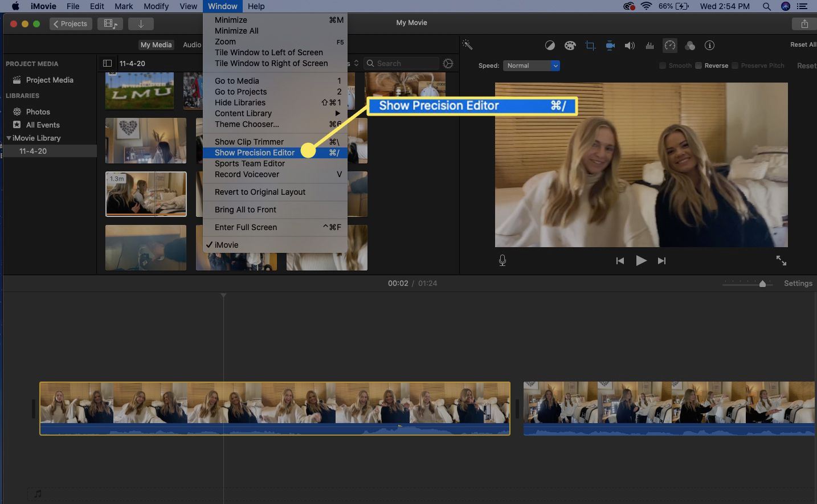
Task: Choose Record Voiceover menu item
Action: (x=275, y=174)
